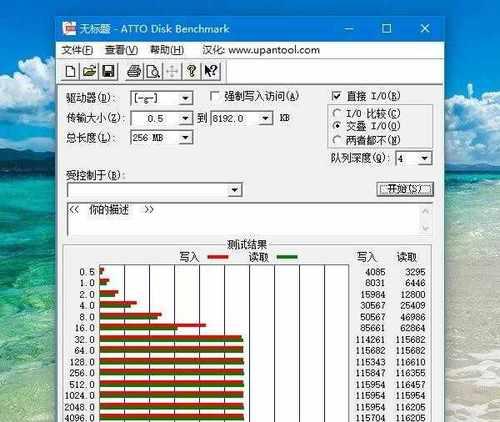The height and width of the screenshot is (422, 500).
Task: Click the read value 62864
Action: (x=413, y=328)
